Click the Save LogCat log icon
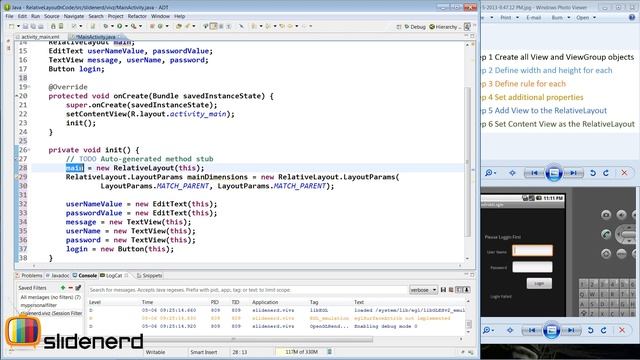 pyautogui.click(x=443, y=290)
